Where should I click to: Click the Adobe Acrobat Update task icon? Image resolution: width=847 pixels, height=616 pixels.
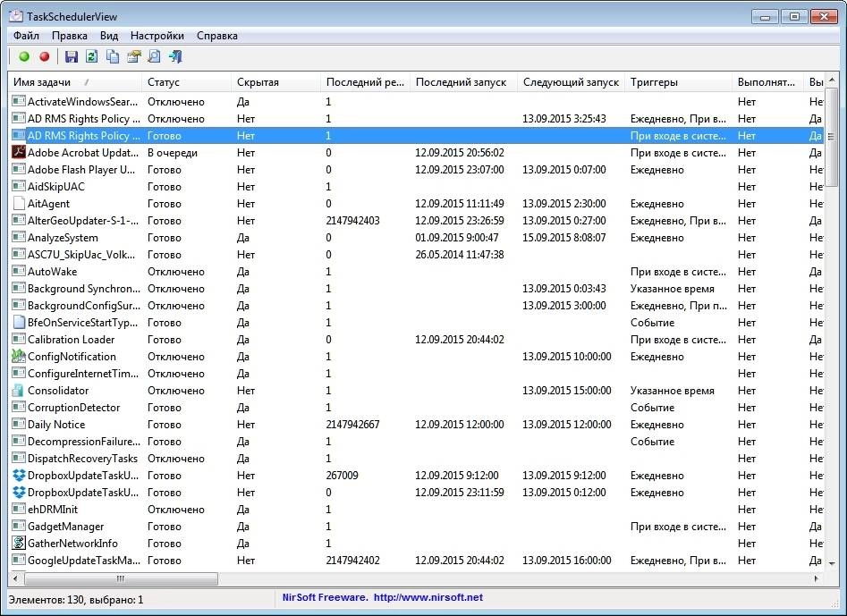click(19, 152)
